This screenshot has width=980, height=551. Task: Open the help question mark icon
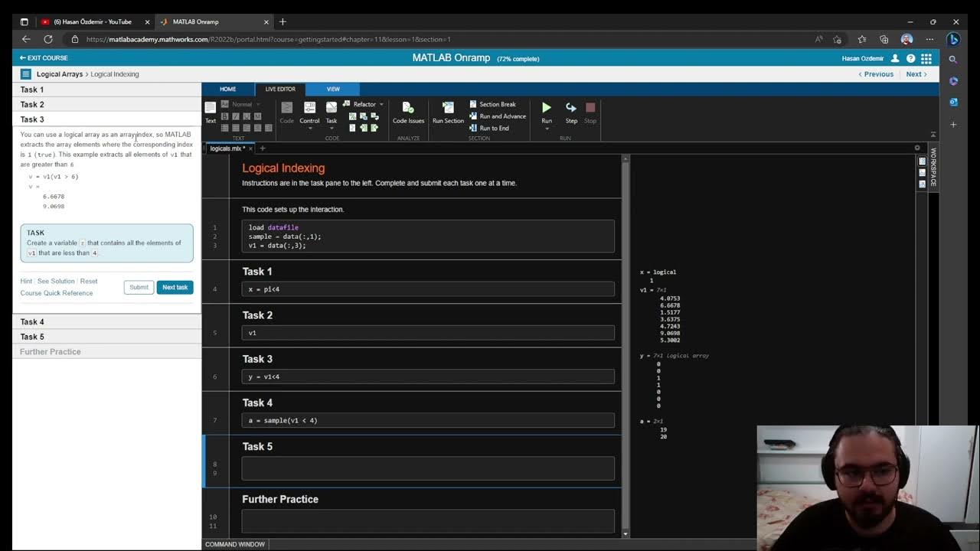coord(910,58)
